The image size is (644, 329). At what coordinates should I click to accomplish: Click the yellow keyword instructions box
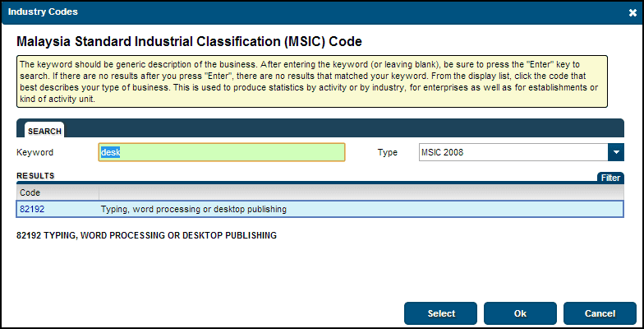tap(312, 81)
